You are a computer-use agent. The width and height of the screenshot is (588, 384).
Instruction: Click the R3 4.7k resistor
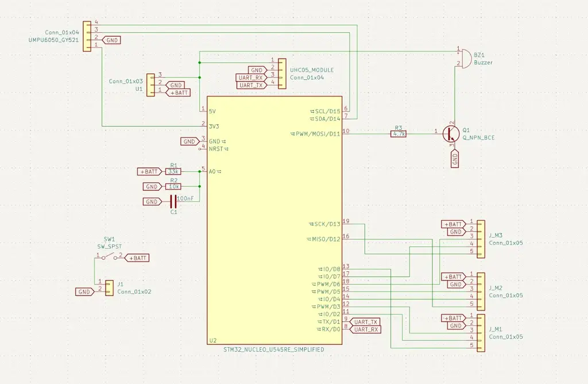click(x=399, y=134)
